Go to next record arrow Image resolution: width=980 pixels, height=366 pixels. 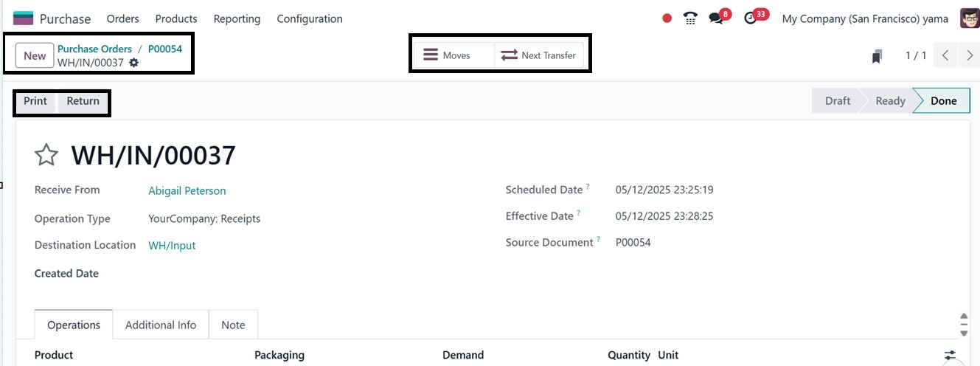pos(970,55)
